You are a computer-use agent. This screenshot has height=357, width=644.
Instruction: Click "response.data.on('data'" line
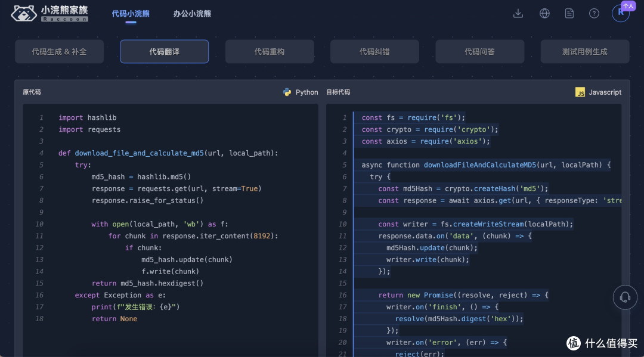pyautogui.click(x=454, y=236)
